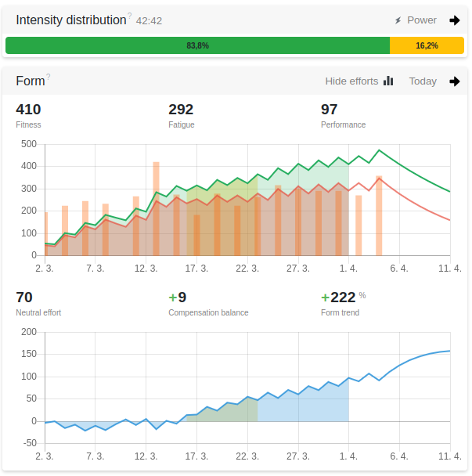Screen dimensions: 472x476
Task: Open help question mark next to Form
Action: click(x=49, y=76)
